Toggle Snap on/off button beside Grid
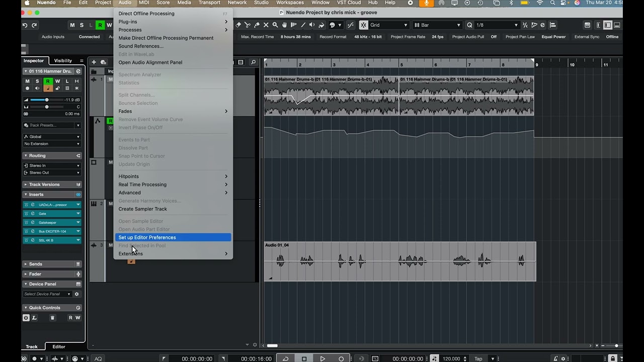Screen dimensions: 644x362 (x=364, y=25)
